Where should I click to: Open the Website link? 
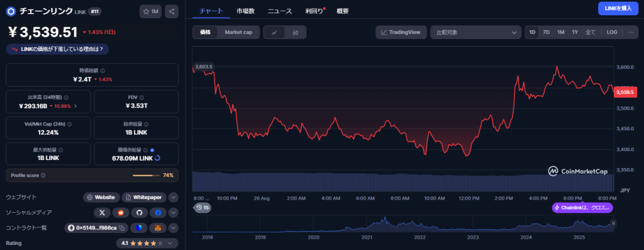[x=101, y=197]
